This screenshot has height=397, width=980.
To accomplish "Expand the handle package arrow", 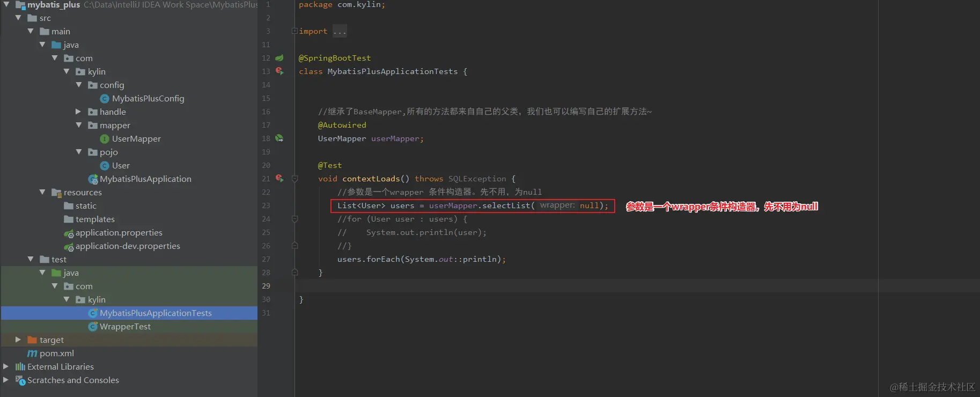I will pyautogui.click(x=78, y=112).
